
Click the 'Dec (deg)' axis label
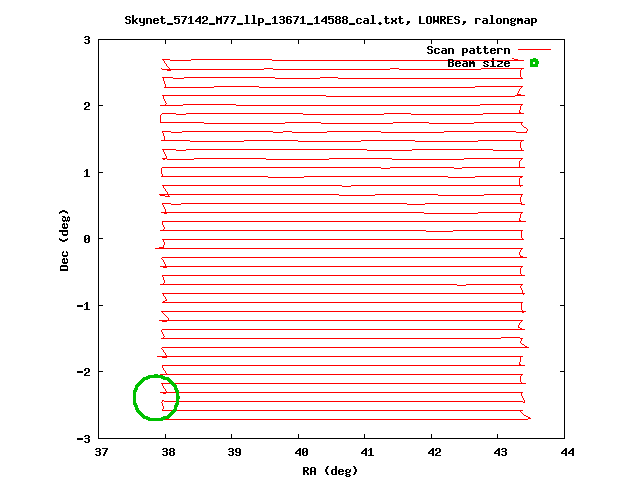64,240
